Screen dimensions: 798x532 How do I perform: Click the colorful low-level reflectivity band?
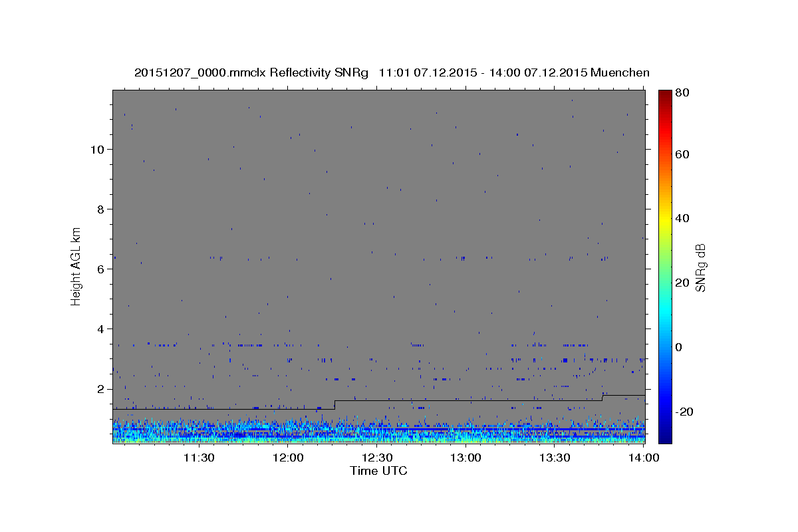point(378,431)
